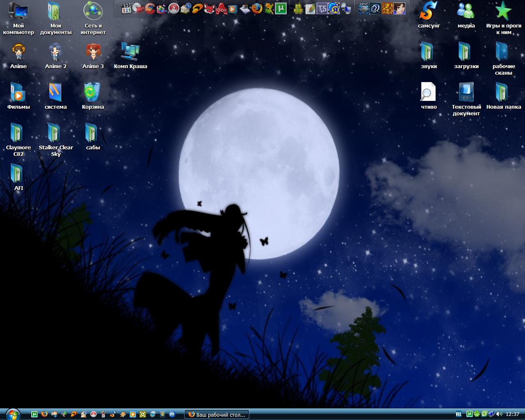Open the Сеть и интернет icon
The image size is (525, 420).
(93, 18)
